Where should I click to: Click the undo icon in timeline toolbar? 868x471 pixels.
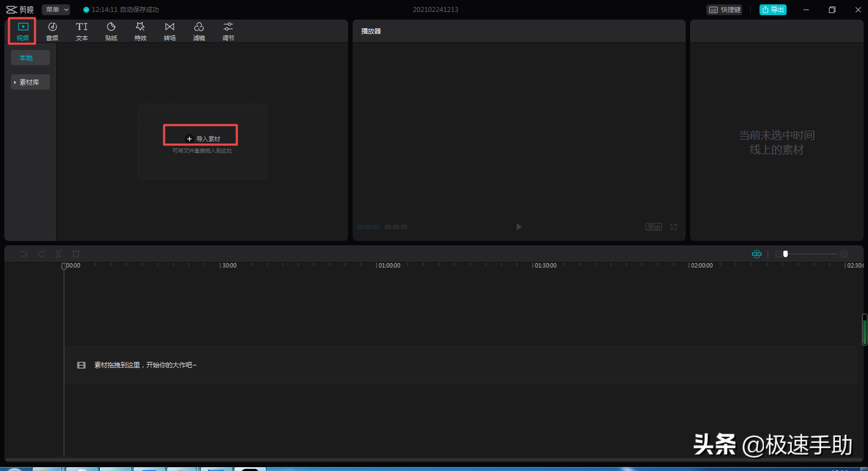pos(23,254)
